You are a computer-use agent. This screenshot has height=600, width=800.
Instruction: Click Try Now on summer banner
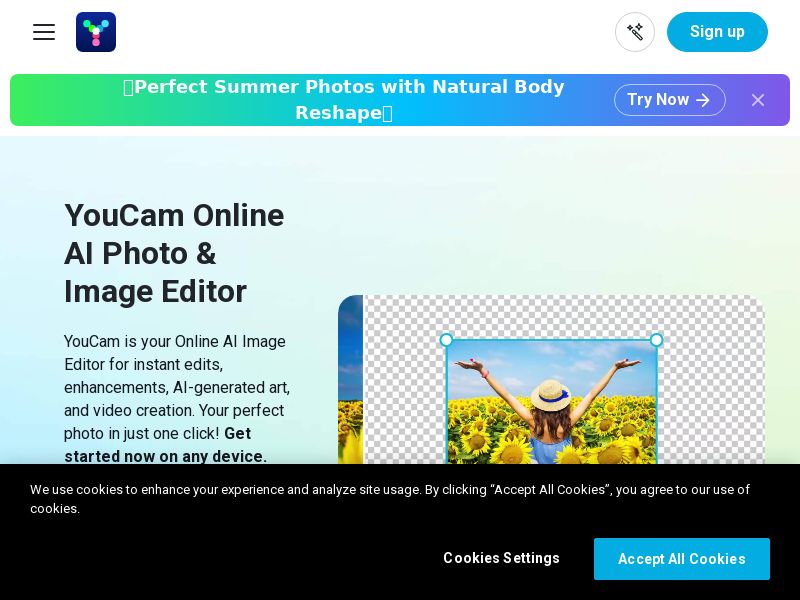point(669,100)
